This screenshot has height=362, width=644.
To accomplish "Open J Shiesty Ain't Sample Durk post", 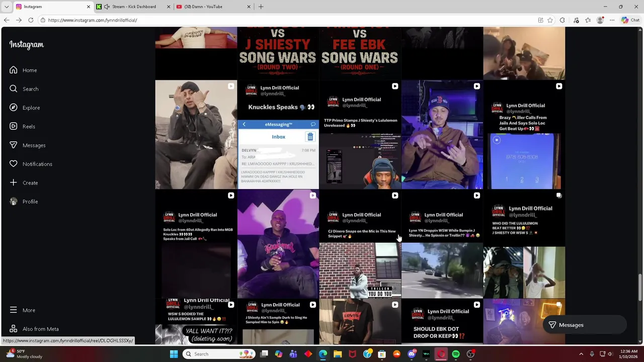I will [278, 322].
